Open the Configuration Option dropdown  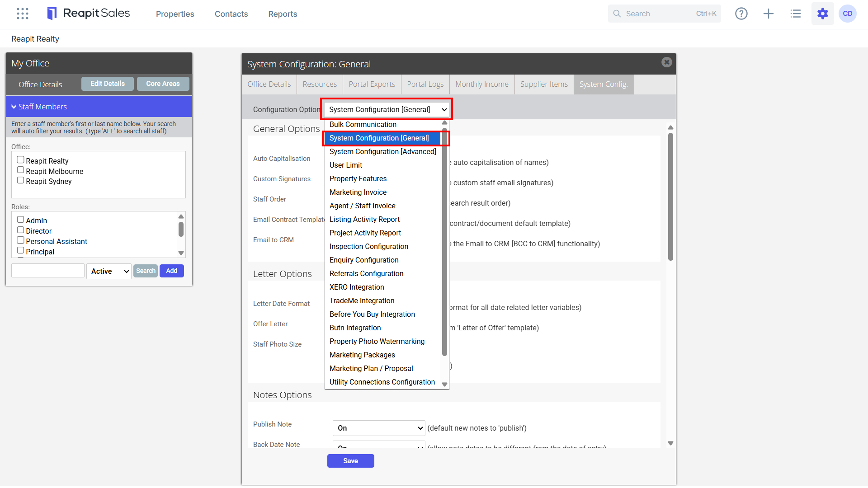pos(387,109)
